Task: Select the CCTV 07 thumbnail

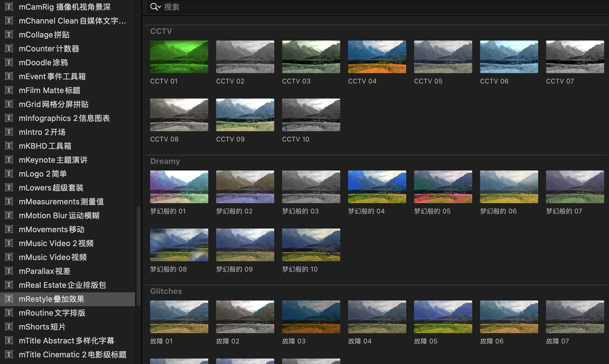Action: pyautogui.click(x=575, y=57)
